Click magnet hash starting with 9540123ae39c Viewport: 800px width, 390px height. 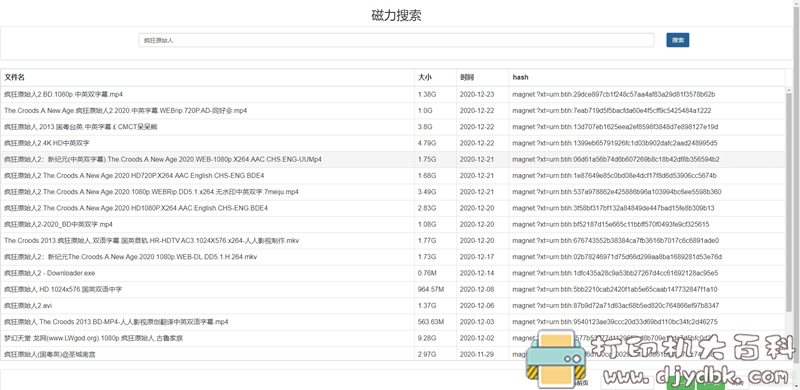pyautogui.click(x=615, y=323)
